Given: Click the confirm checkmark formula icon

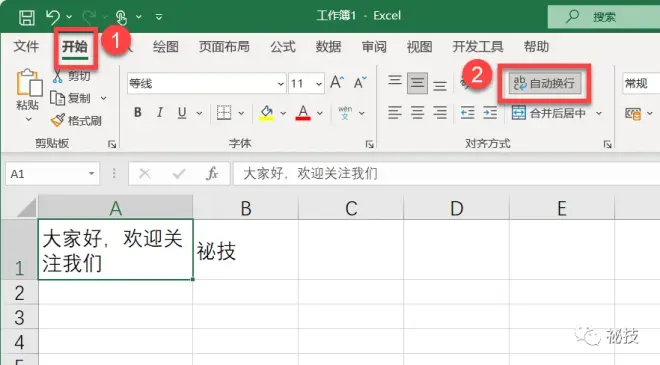Looking at the screenshot, I should 179,173.
